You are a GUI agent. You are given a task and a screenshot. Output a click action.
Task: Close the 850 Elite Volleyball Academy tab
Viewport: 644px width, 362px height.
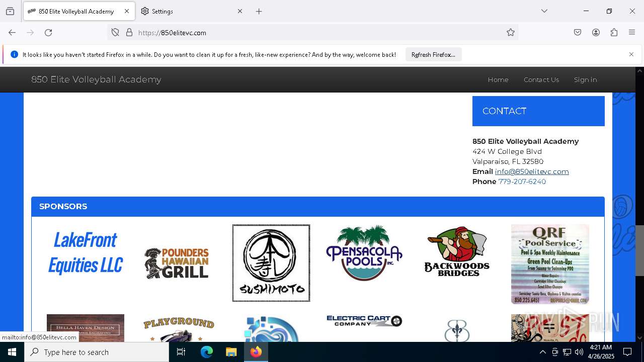[127, 11]
